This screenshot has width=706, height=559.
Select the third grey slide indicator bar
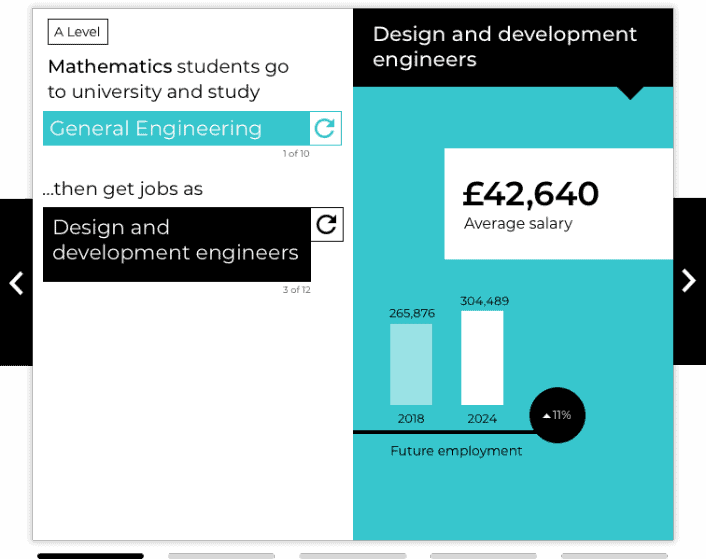(x=353, y=556)
